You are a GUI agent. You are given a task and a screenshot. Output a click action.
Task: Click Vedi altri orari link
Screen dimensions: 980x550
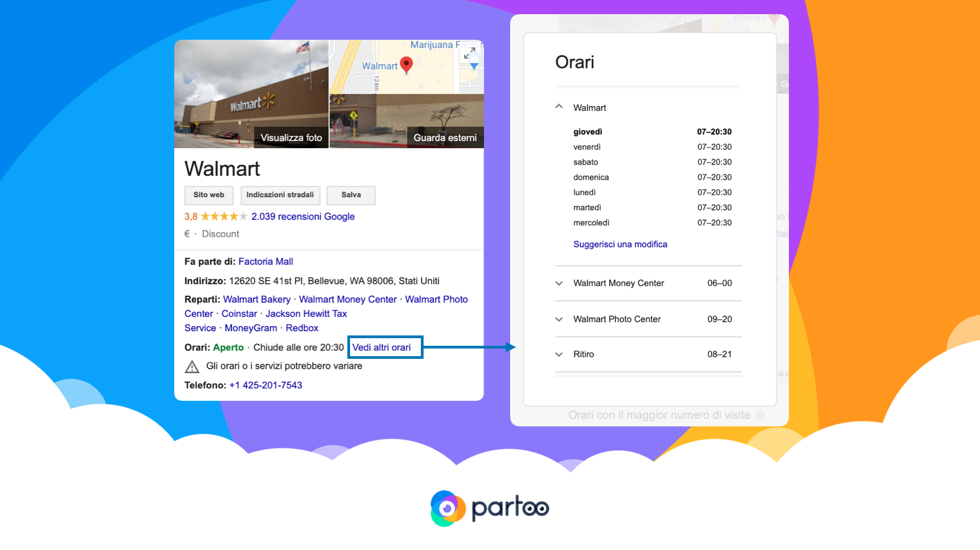click(382, 347)
